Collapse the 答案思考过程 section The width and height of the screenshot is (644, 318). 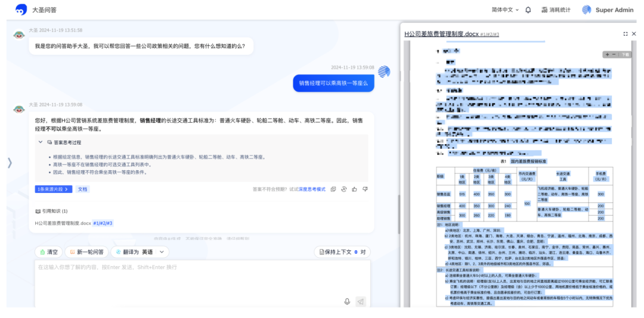point(41,142)
